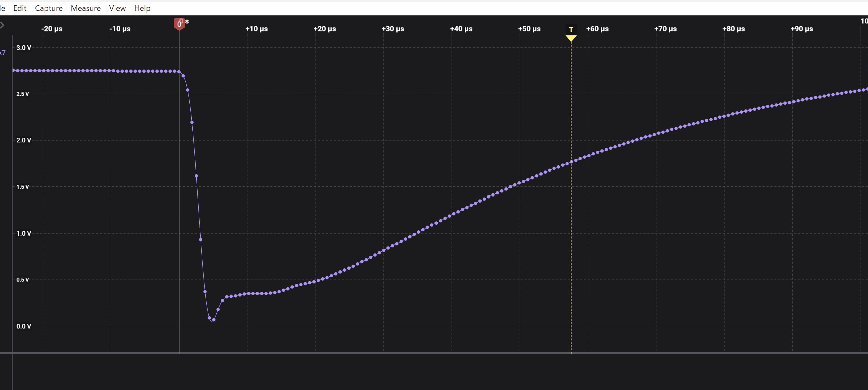The image size is (868, 390).
Task: Open the View menu
Action: [x=117, y=8]
